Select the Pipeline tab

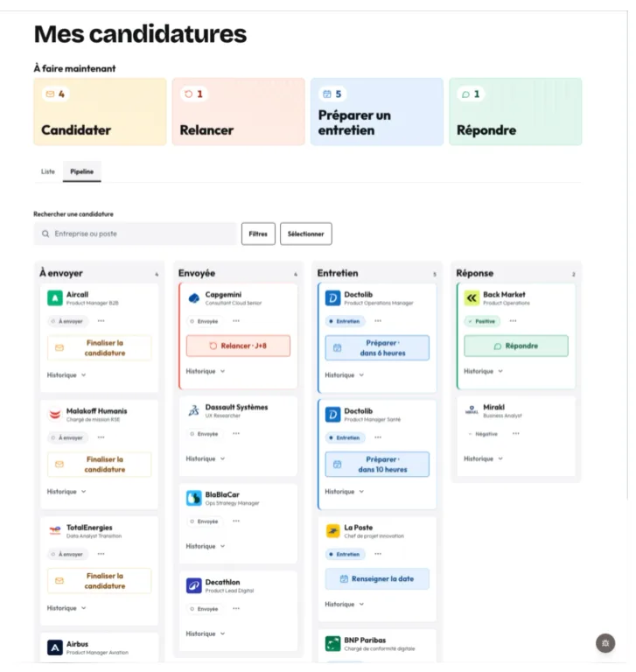[x=82, y=171]
